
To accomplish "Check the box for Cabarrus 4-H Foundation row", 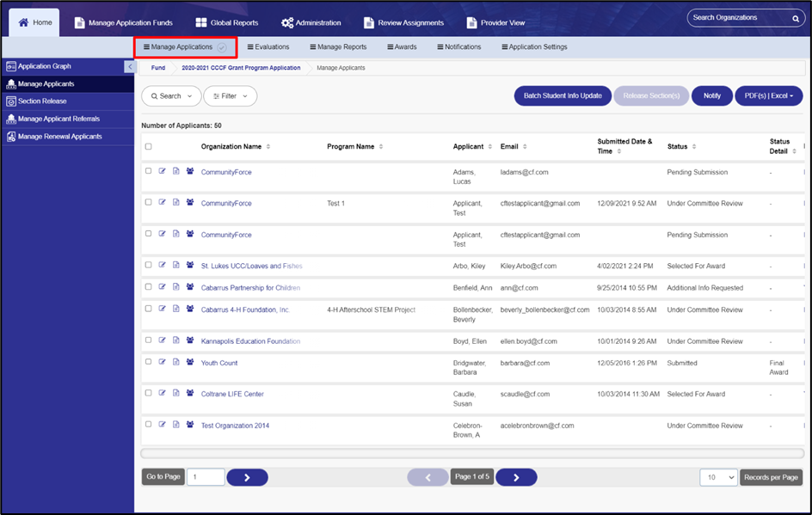I will point(149,309).
